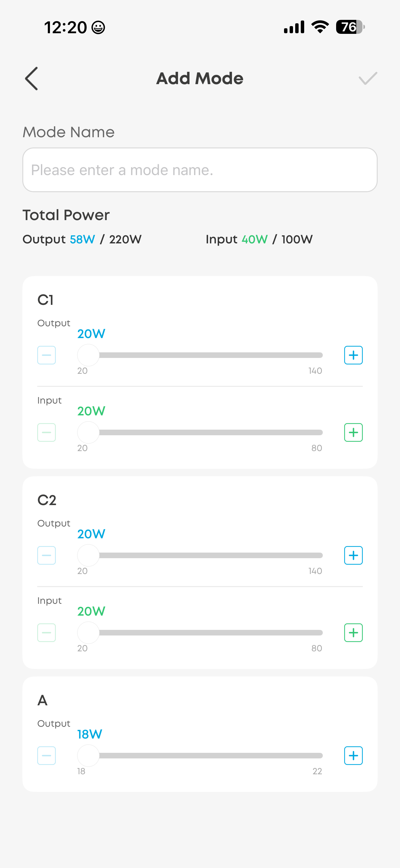This screenshot has width=400, height=868.
Task: Increase C2 output power with plus
Action: (x=353, y=555)
